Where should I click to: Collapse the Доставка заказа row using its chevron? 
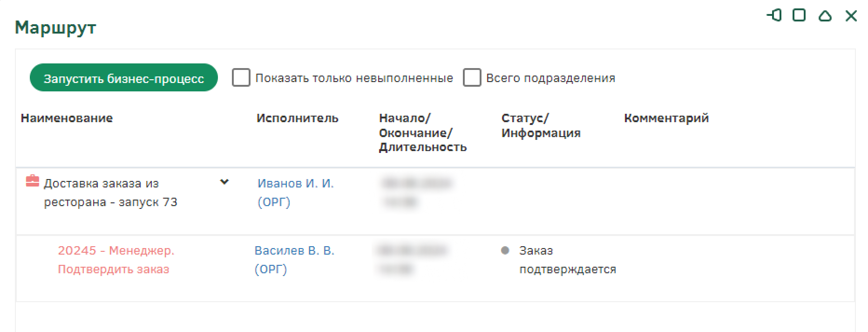pyautogui.click(x=224, y=182)
